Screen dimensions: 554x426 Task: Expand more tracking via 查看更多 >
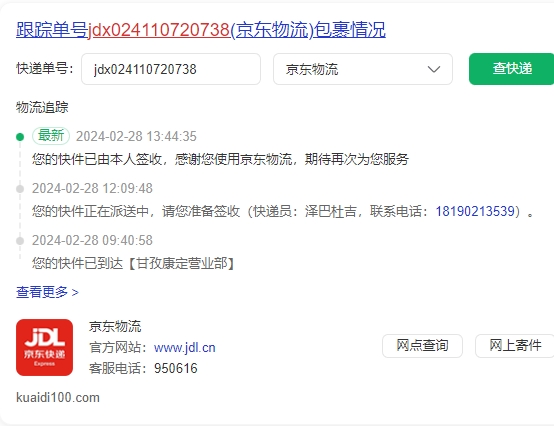pos(47,292)
